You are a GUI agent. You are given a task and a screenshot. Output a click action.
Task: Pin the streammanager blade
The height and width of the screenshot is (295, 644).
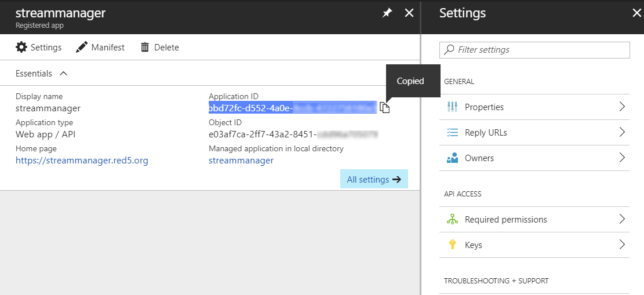[x=387, y=13]
